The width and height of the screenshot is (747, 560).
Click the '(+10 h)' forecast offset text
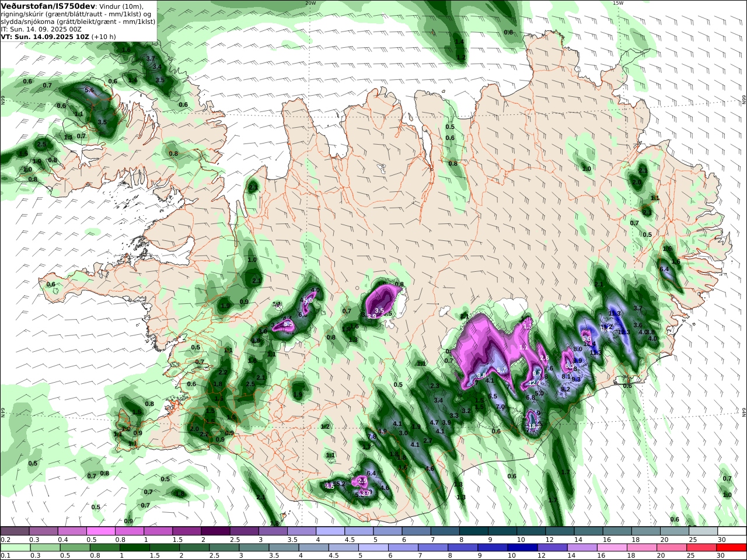pyautogui.click(x=104, y=37)
